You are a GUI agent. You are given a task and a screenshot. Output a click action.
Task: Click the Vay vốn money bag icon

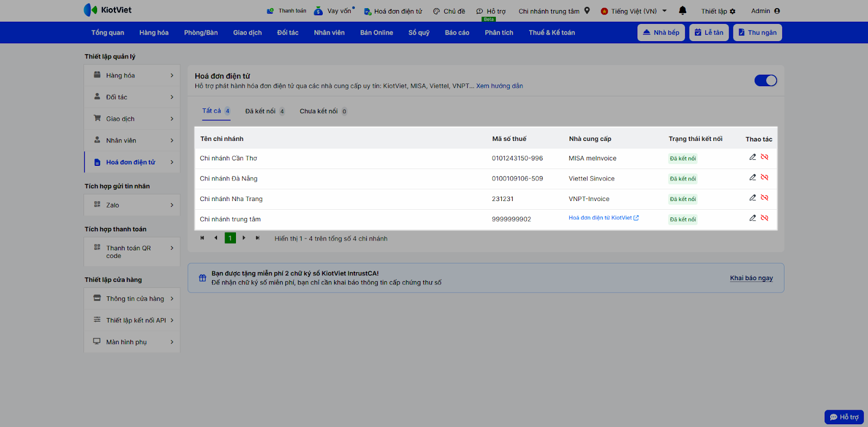[x=318, y=11]
